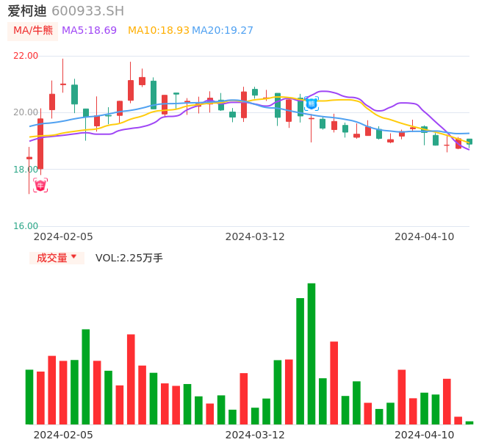Screen dimensions: 504x445
Task: Click the 2024-03-12 date label under volume chart
Action: [x=255, y=435]
